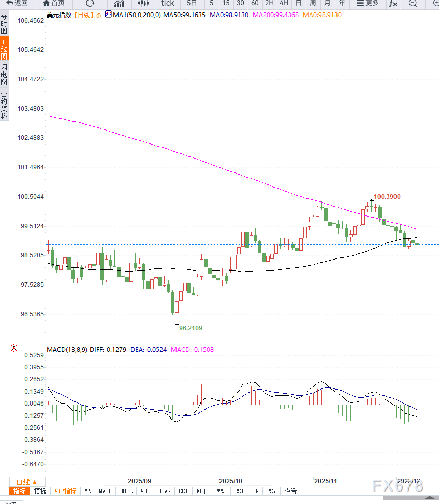Expand the 日线 period selector at bottom

[27, 481]
